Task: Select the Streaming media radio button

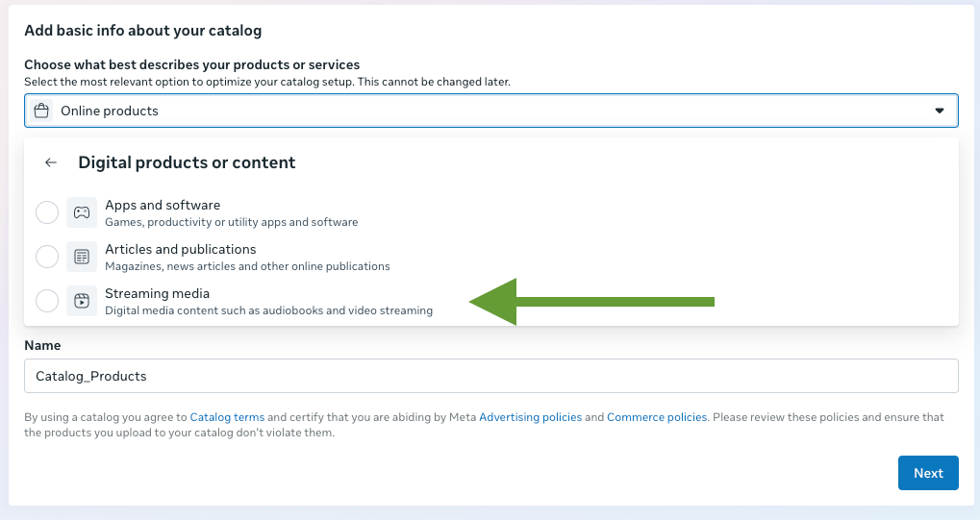Action: 47,301
